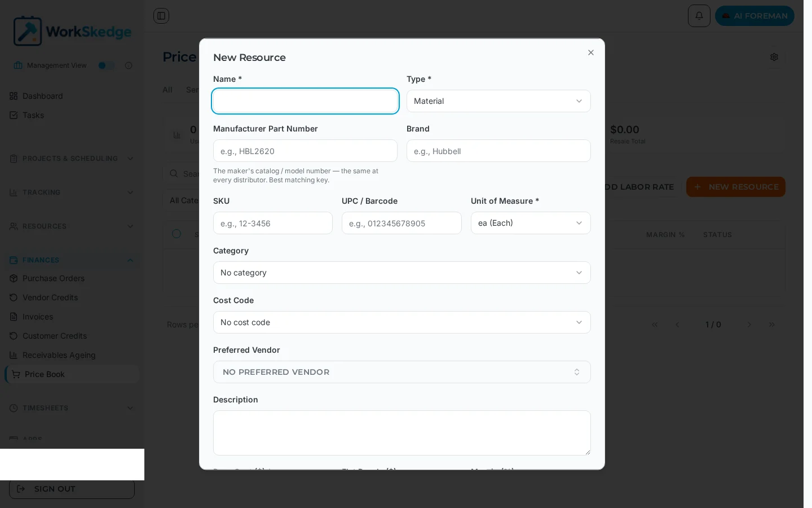Open the Price Book settings gear
This screenshot has width=812, height=508.
(x=774, y=57)
